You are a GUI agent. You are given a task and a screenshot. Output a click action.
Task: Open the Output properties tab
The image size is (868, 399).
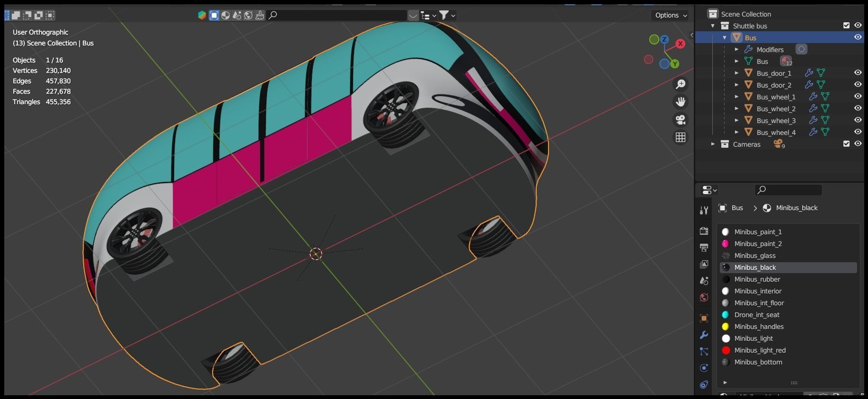[x=704, y=248]
